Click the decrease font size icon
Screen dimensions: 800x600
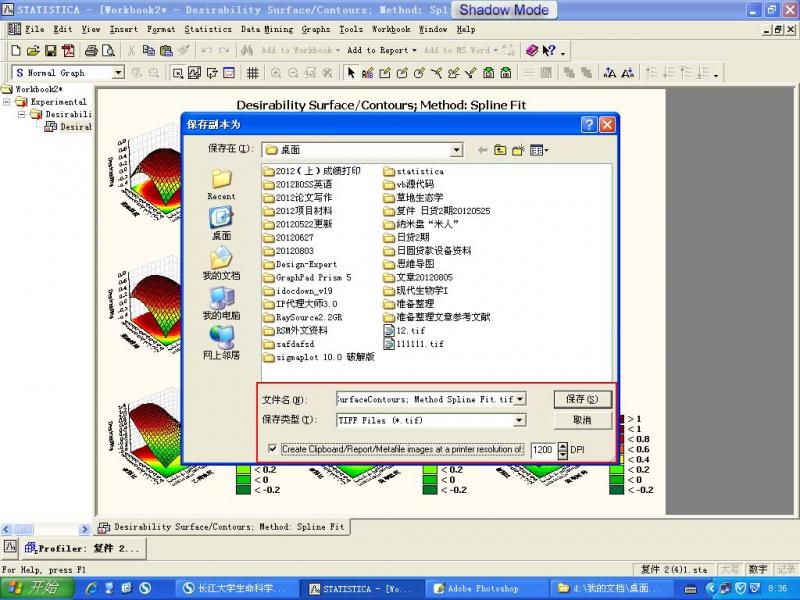[x=628, y=73]
